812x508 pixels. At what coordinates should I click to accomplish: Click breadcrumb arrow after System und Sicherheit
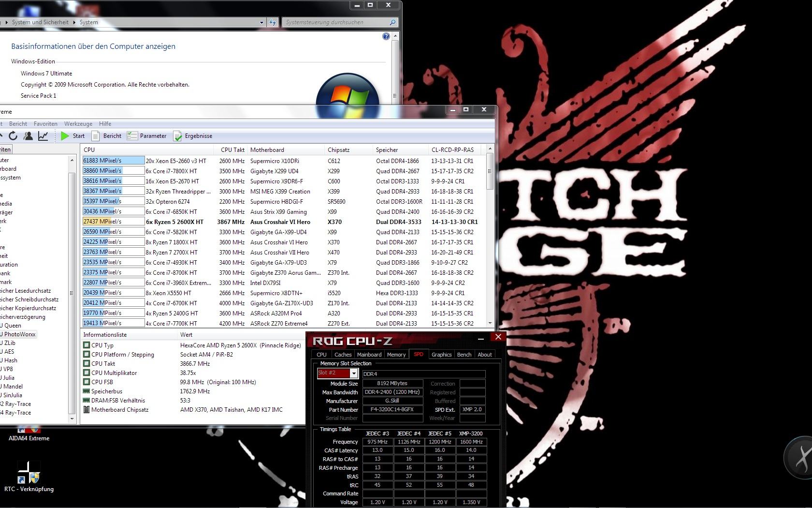point(74,22)
